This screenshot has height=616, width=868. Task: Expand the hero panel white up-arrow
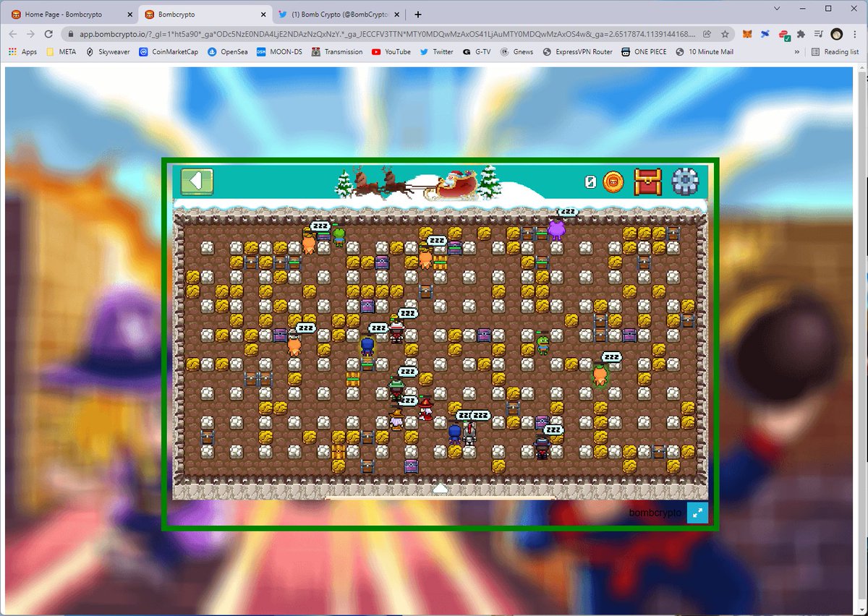pyautogui.click(x=440, y=489)
